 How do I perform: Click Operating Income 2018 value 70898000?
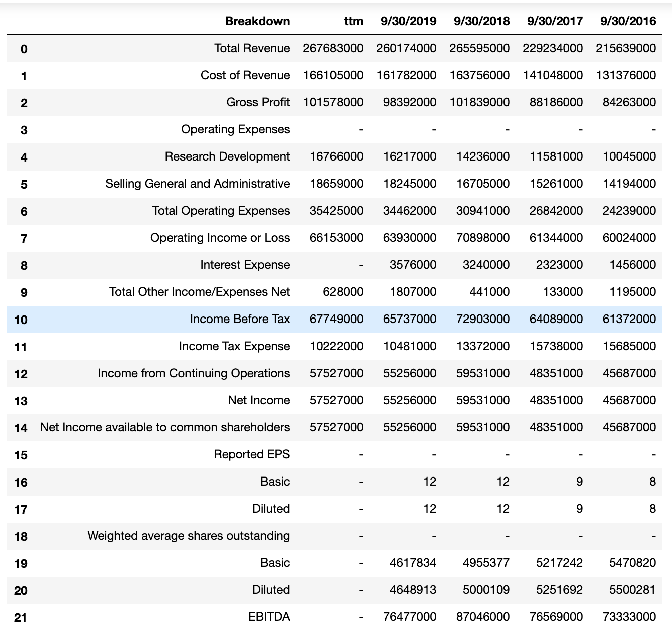[483, 238]
